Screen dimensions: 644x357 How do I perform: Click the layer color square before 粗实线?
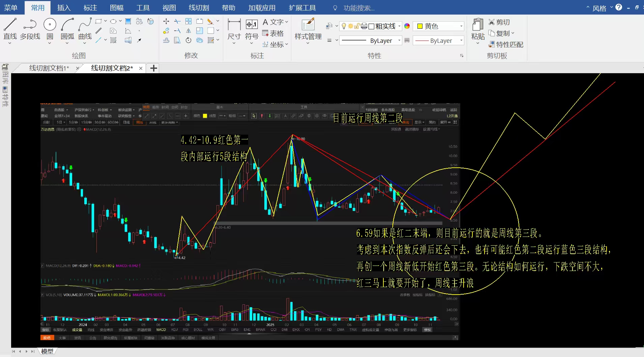click(371, 26)
